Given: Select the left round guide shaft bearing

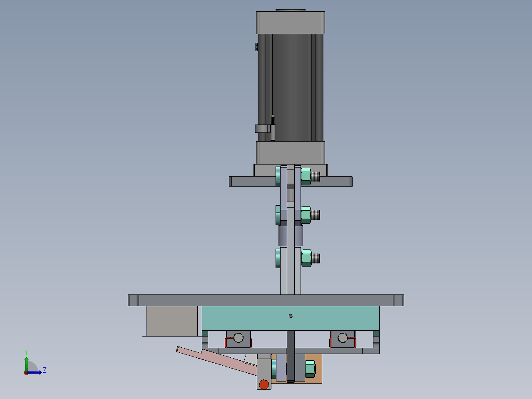Looking at the screenshot, I should point(239,338).
